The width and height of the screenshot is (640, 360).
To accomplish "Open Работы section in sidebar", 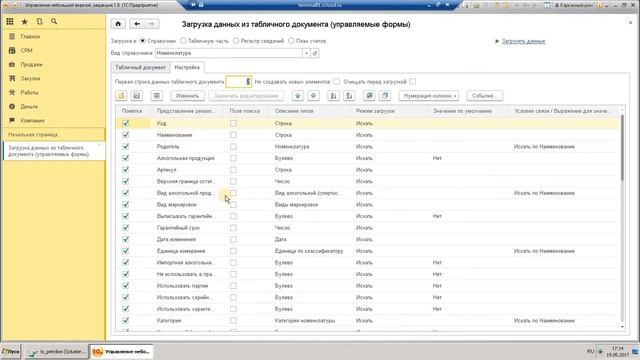I will click(x=29, y=93).
